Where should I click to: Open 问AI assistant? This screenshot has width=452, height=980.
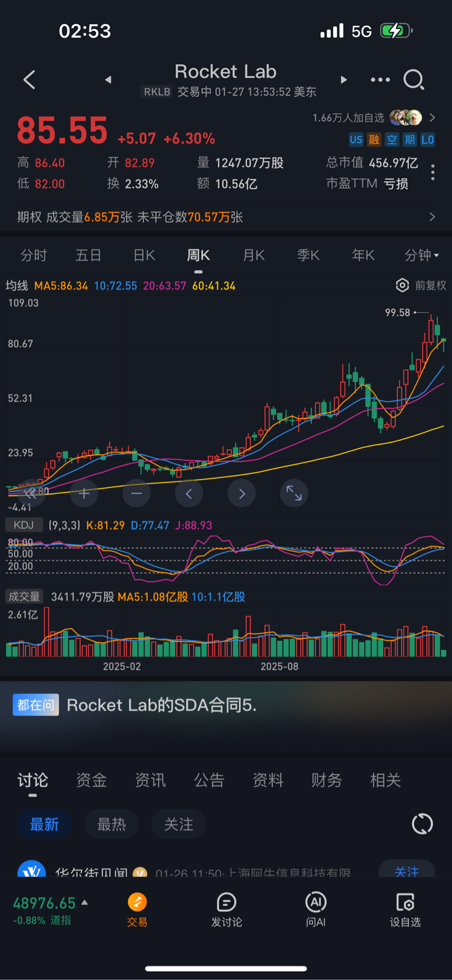click(x=315, y=910)
